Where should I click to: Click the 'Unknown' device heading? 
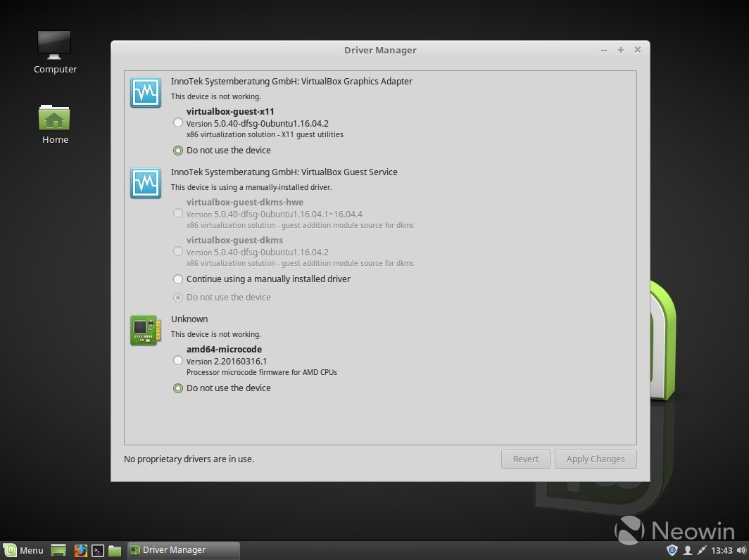[x=189, y=319]
